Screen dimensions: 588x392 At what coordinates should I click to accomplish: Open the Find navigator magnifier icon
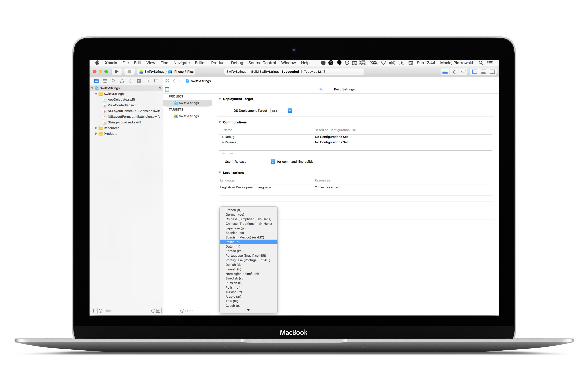[113, 81]
